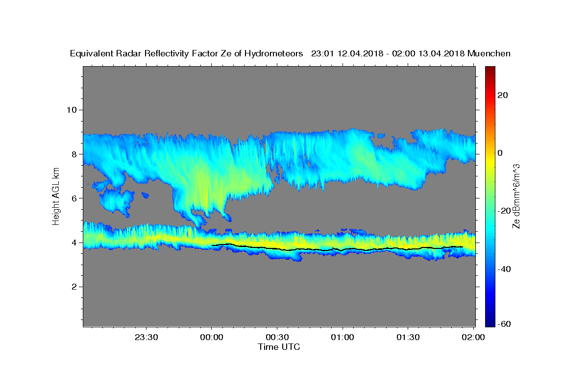This screenshot has height=392, width=588.
Task: Click the "01:00" time tick label
Action: click(x=342, y=337)
